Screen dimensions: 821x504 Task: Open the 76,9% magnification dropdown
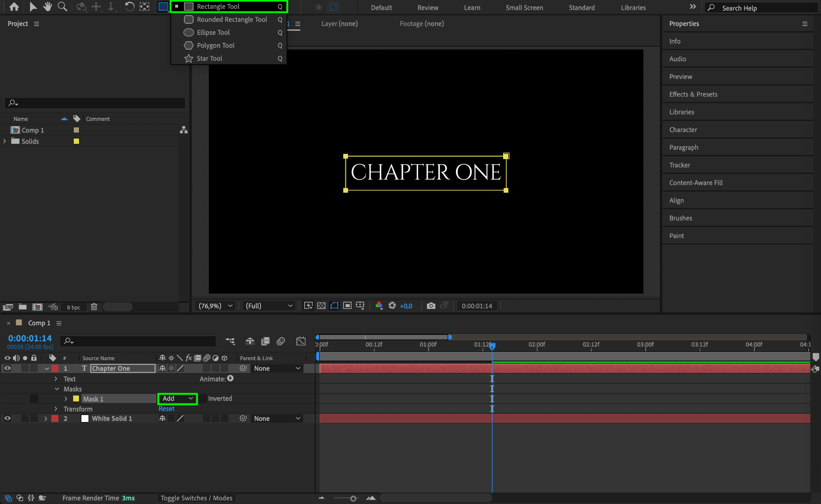click(215, 306)
